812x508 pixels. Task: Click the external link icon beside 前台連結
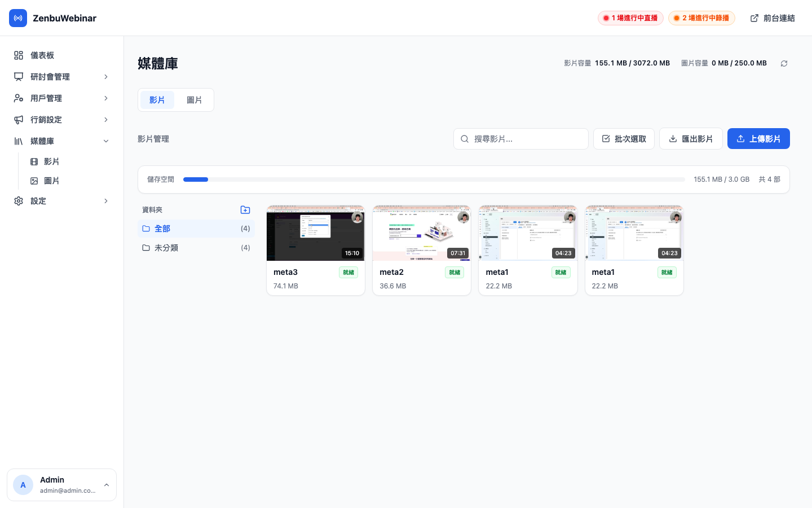pyautogui.click(x=754, y=18)
